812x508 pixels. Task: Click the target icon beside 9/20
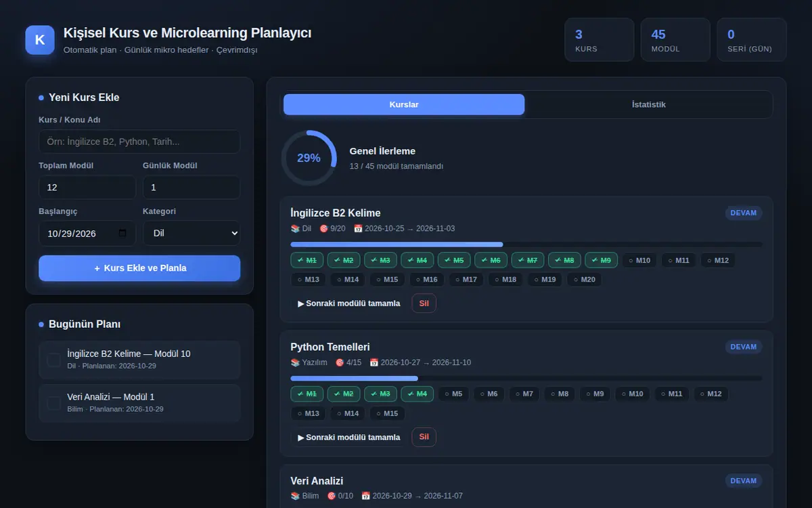pos(324,228)
